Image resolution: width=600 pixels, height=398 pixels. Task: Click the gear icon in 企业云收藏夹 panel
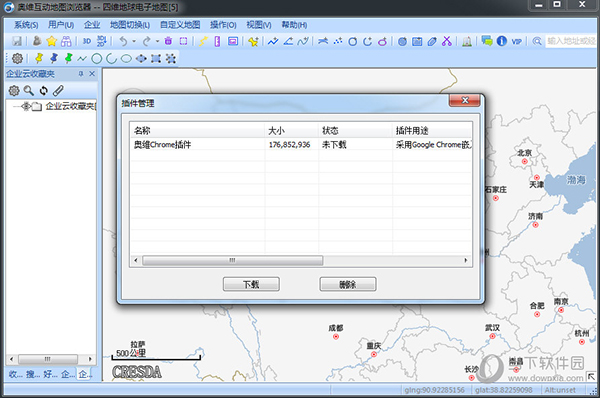[x=14, y=91]
